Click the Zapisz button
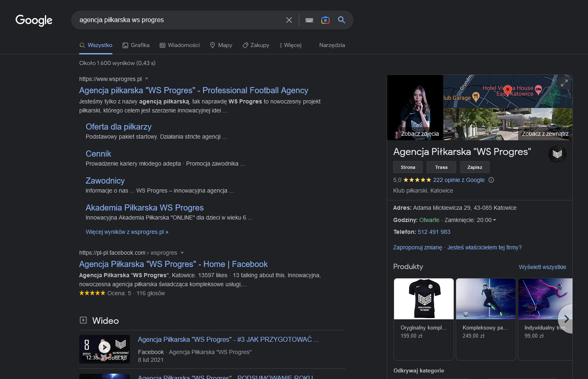This screenshot has width=588, height=379. click(x=475, y=167)
